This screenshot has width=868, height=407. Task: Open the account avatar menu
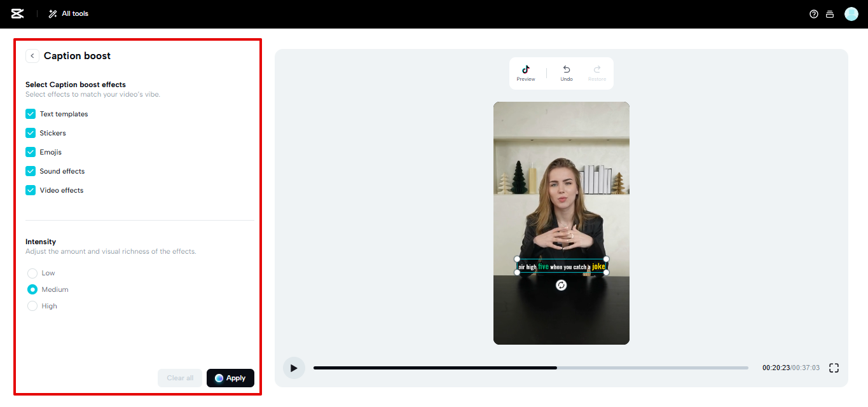click(851, 13)
